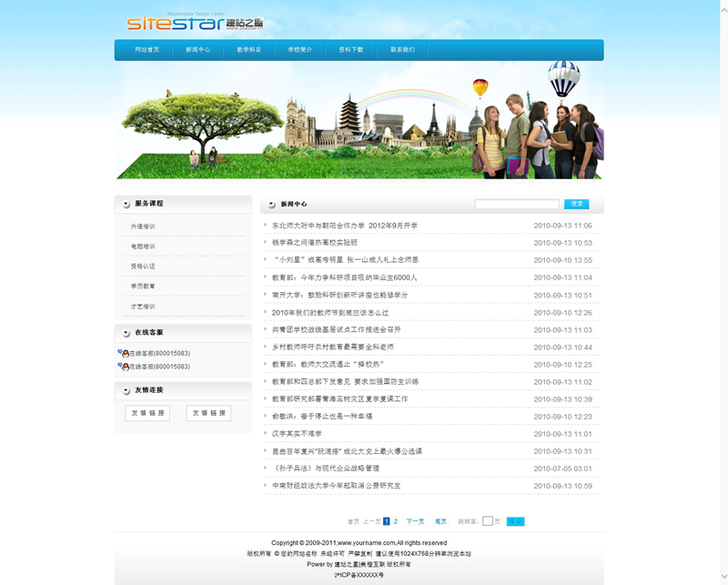The height and width of the screenshot is (585, 728).
Task: Click the page jump number input box
Action: pos(488,521)
